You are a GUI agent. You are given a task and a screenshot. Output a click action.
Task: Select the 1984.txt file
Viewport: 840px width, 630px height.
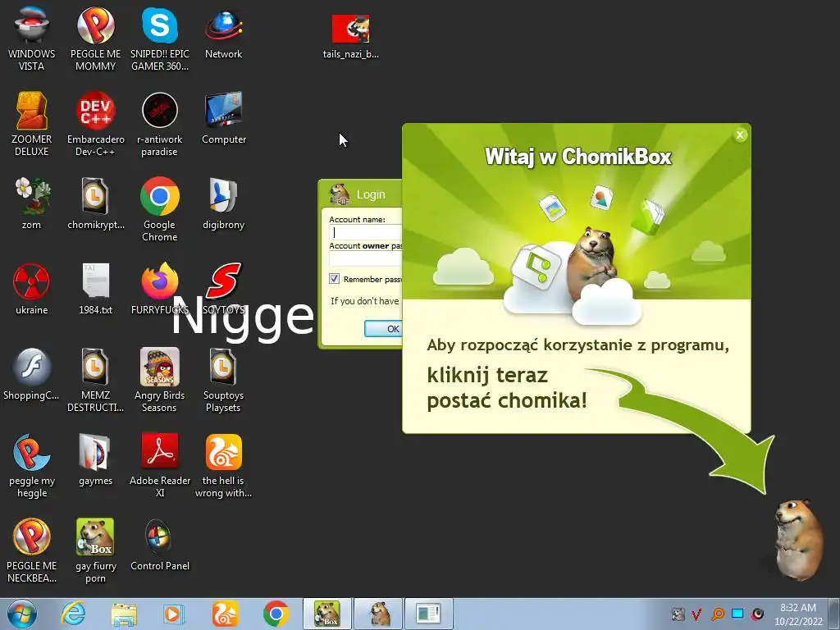point(95,289)
